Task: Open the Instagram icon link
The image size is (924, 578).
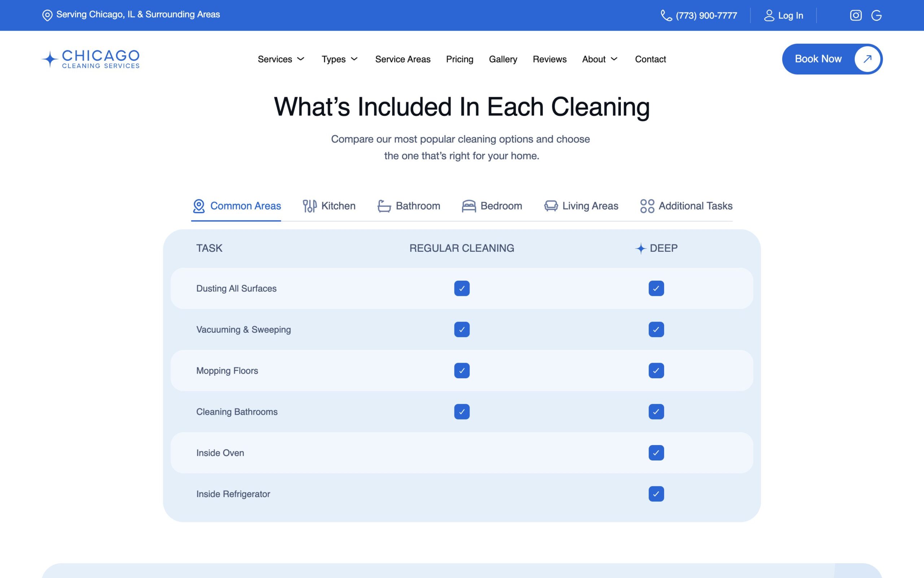Action: pos(856,15)
